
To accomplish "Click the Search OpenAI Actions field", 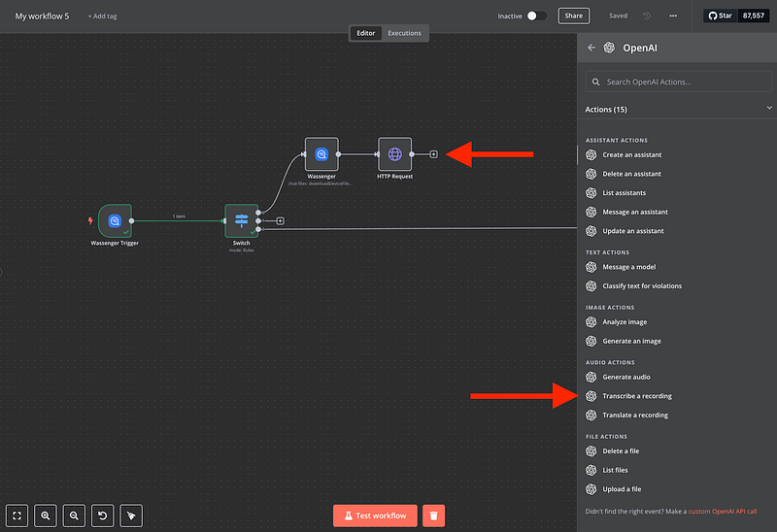I will coord(678,82).
